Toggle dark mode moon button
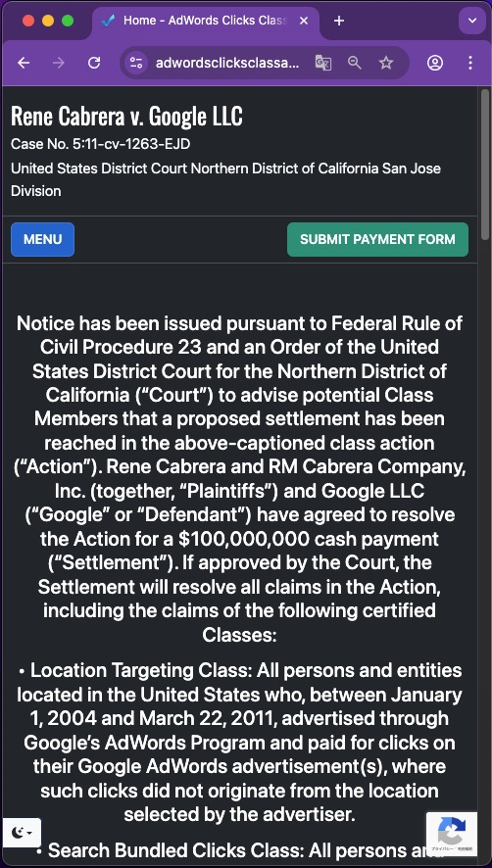Viewport: 492px width, 868px height. point(22,833)
